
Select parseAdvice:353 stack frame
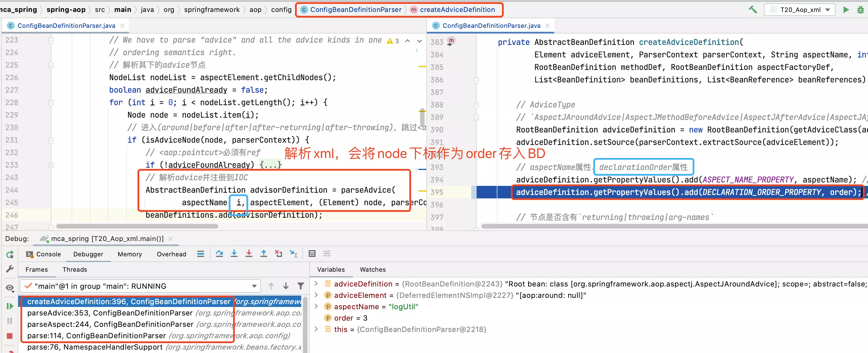coord(160,313)
